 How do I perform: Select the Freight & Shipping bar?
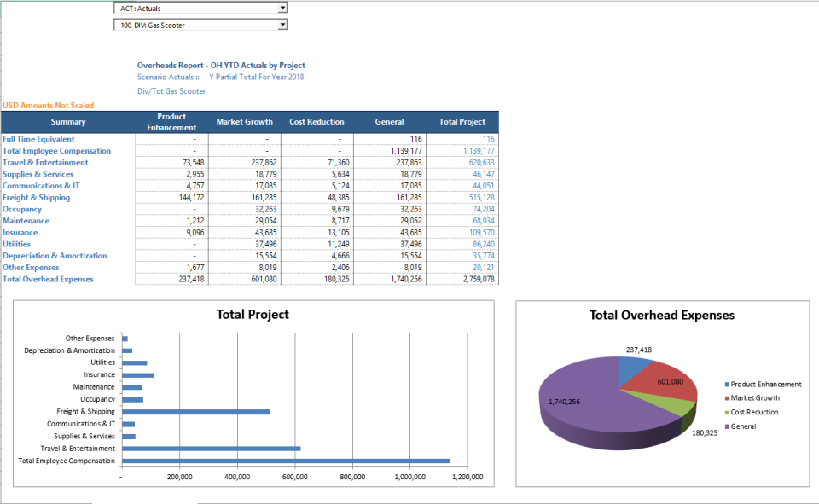pyautogui.click(x=196, y=412)
